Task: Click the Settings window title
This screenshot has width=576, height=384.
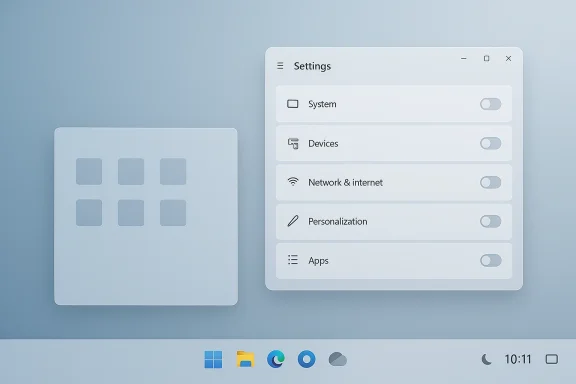Action: pyautogui.click(x=312, y=66)
